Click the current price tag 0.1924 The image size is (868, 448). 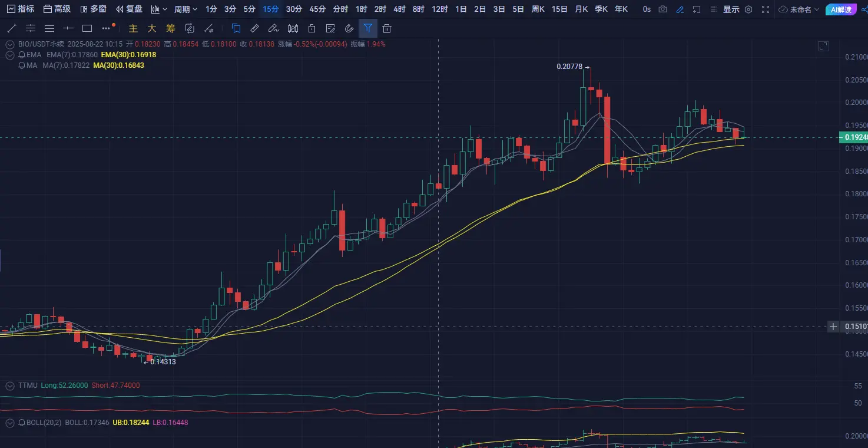pos(853,137)
